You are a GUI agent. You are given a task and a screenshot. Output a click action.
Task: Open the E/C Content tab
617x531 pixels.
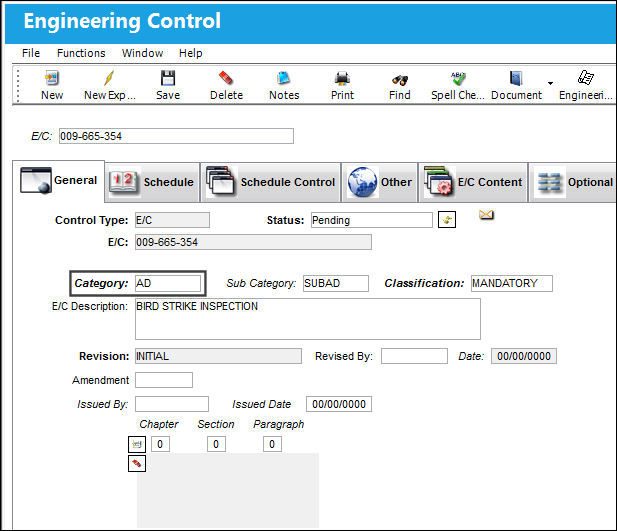[x=473, y=182]
